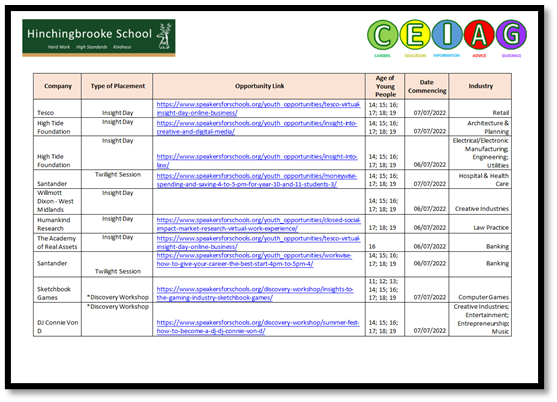Viewport: 557px width, 402px height.
Task: Click the GUIDANCE label under the G circle
Action: (512, 56)
